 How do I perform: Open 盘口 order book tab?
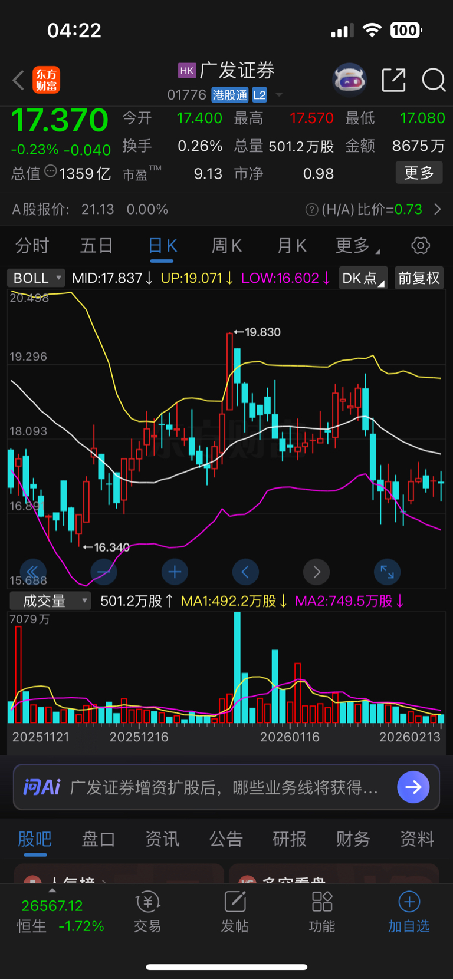pos(99,839)
